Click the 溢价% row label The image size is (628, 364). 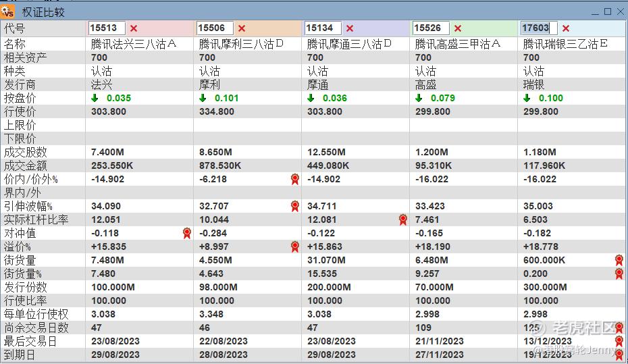pos(18,246)
